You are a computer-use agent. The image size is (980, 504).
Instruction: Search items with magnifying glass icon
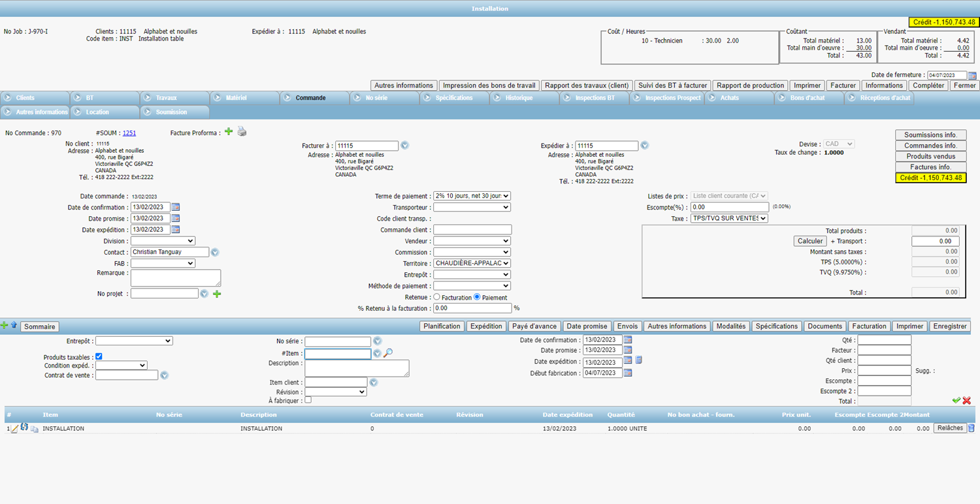coord(388,353)
